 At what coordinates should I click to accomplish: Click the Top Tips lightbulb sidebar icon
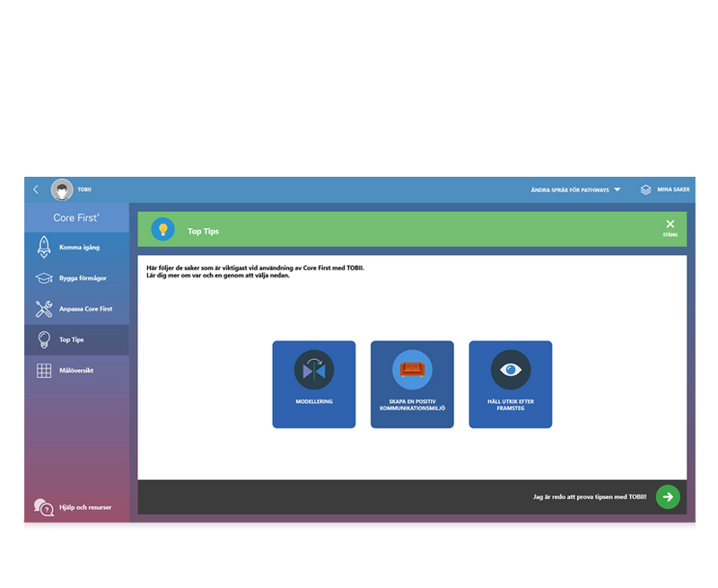(44, 340)
